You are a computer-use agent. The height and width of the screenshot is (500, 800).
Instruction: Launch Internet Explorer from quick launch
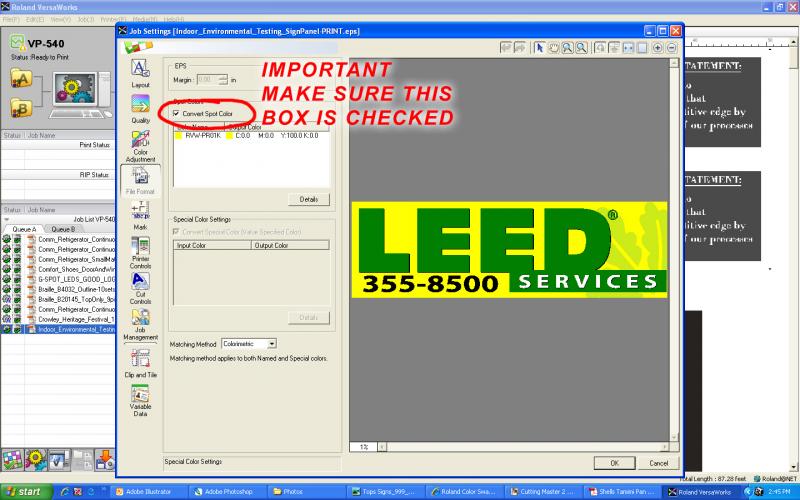coord(65,492)
